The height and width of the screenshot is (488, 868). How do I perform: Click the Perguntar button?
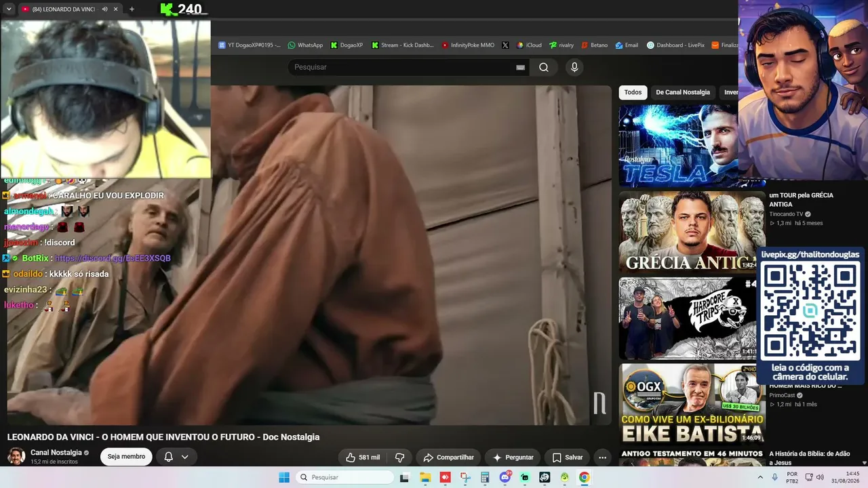coord(513,457)
